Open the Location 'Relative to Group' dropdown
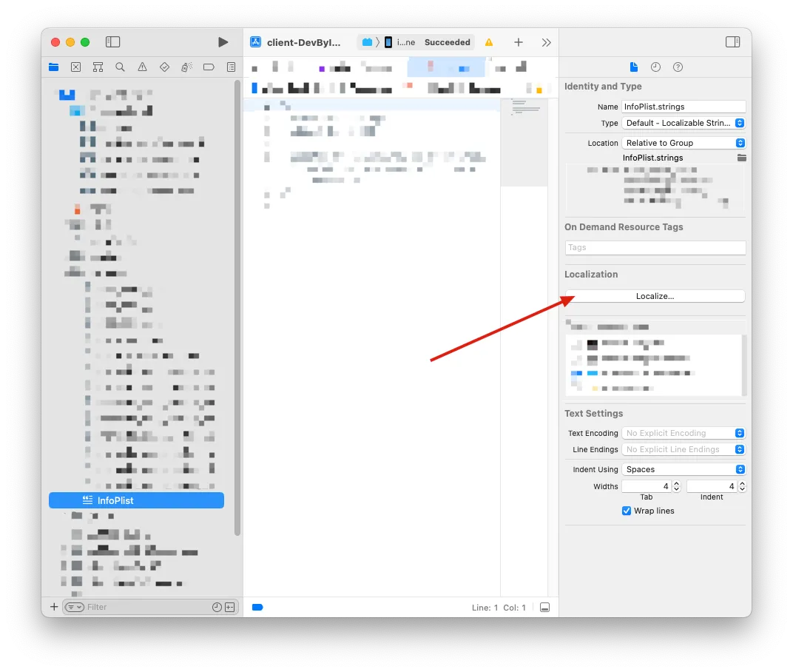 point(683,143)
